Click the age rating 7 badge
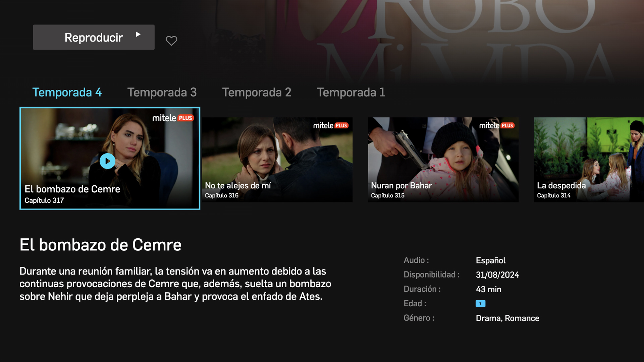 click(x=480, y=304)
